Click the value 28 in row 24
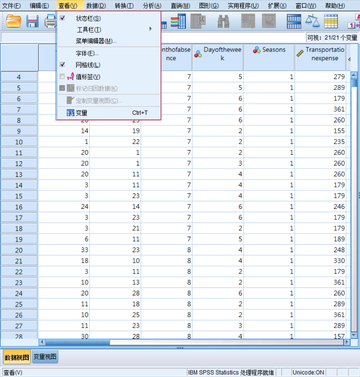360x377 pixels. click(136, 293)
